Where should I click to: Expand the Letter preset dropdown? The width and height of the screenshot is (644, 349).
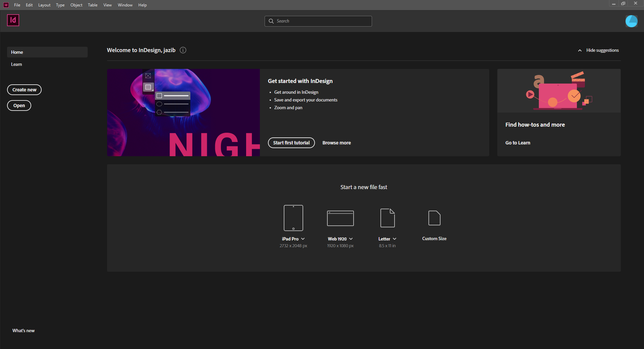click(394, 239)
